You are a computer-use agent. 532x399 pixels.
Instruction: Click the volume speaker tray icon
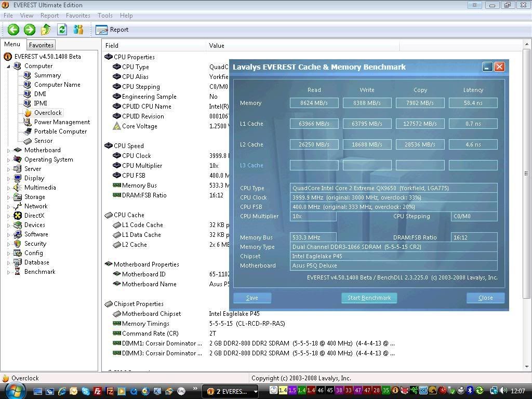(x=503, y=391)
